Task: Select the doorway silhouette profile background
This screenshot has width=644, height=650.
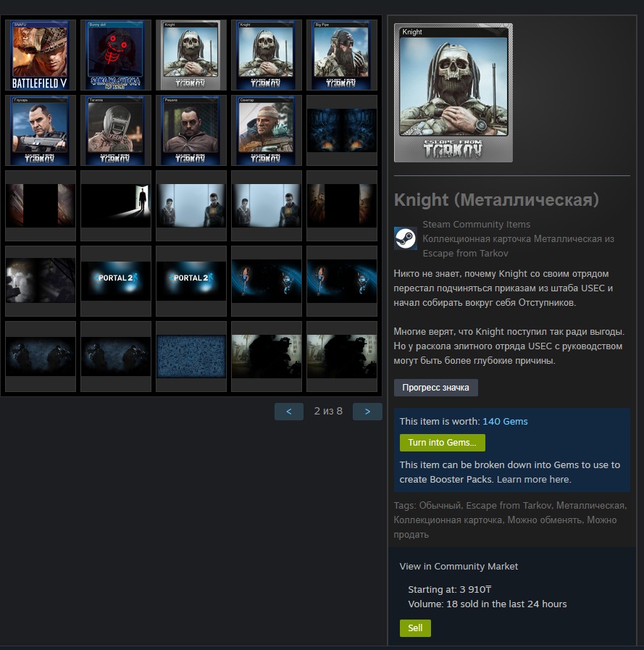Action: point(116,206)
